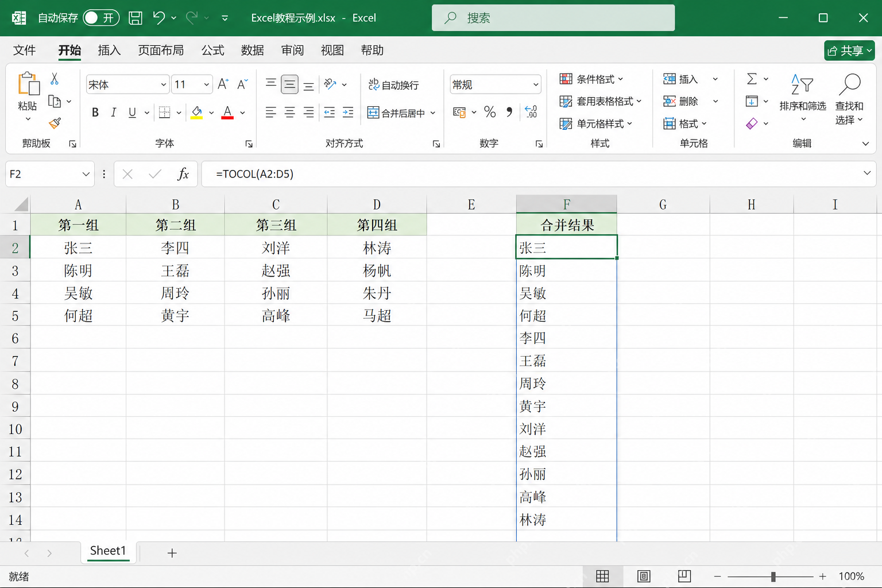Toggle the AutoSave switch
The width and height of the screenshot is (882, 588).
[x=101, y=18]
